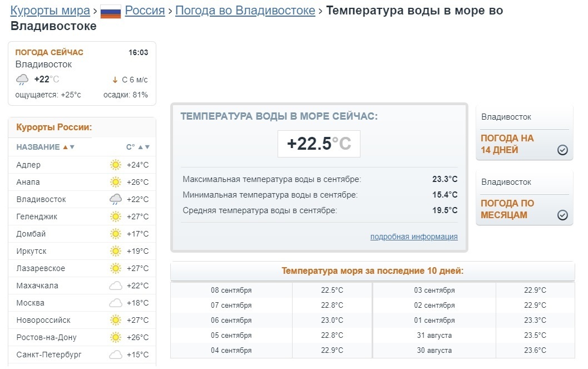The image size is (588, 369).
Task: Click checkmark circle icon in monthly weather card
Action: [562, 215]
